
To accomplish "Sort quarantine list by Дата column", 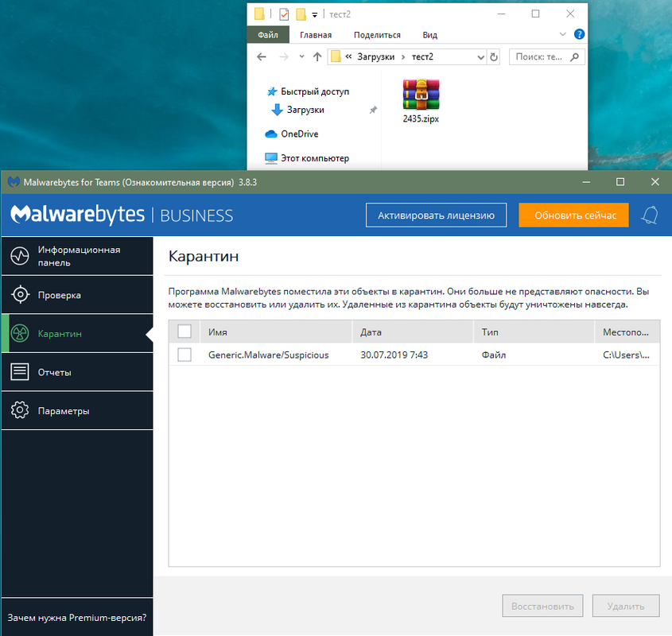I will (x=413, y=332).
